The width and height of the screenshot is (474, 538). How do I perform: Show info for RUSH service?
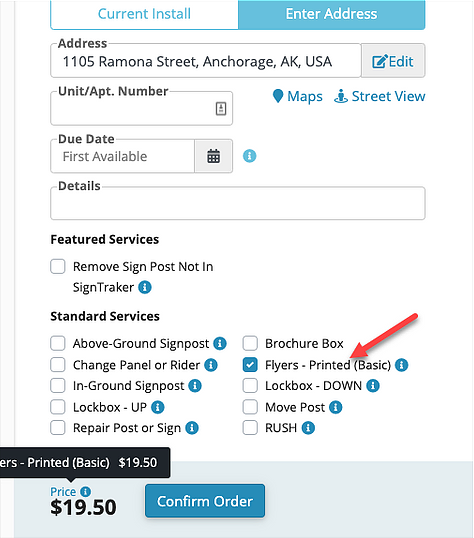coord(308,428)
